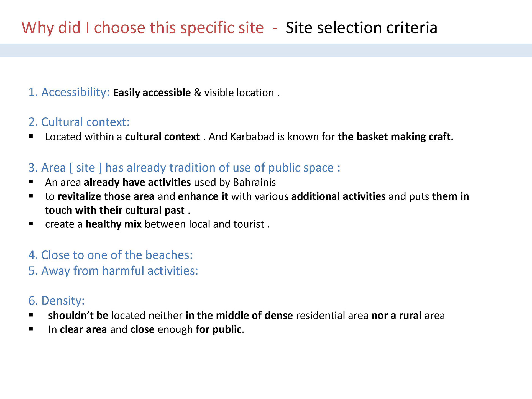The width and height of the screenshot is (532, 399).
Task: Click the bold text 'touch with their cultural past'
Action: click(x=115, y=210)
